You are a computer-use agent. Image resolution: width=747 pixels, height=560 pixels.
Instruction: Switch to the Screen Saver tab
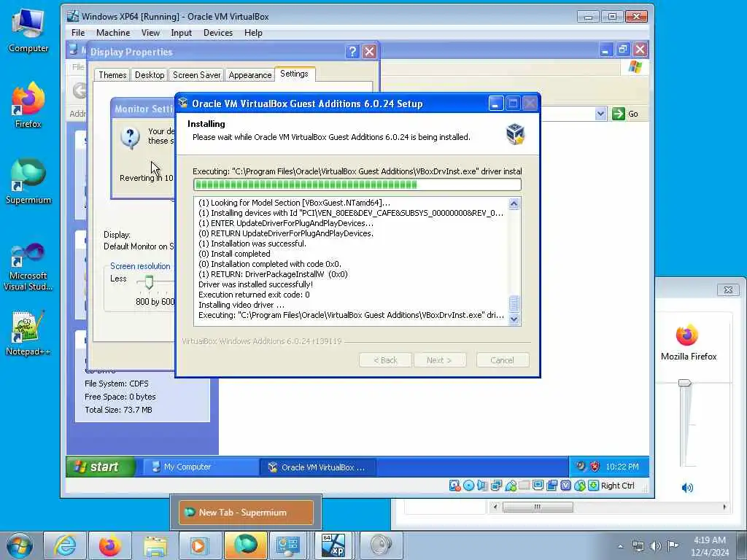pos(197,75)
